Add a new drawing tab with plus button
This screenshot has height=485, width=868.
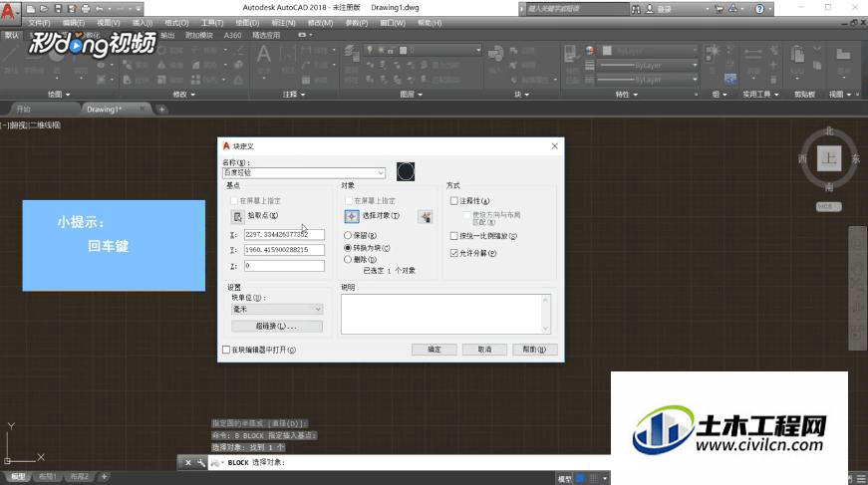161,110
